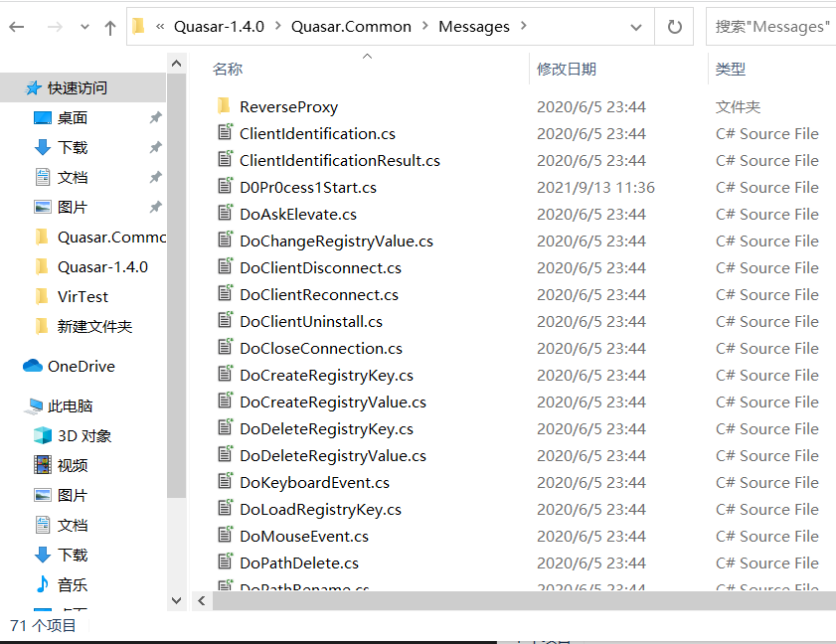
Task: Click the pinned 图片 pictures icon
Action: [x=43, y=207]
